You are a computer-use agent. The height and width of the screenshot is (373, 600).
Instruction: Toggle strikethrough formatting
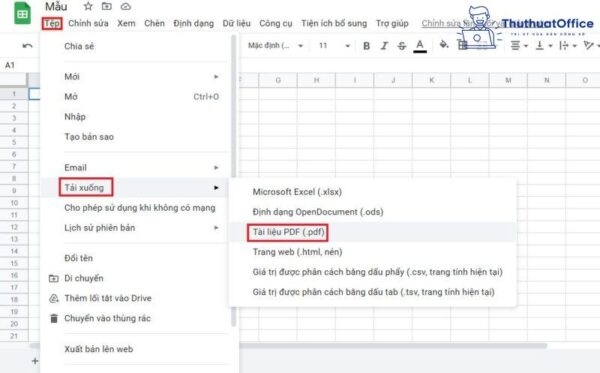(x=401, y=46)
